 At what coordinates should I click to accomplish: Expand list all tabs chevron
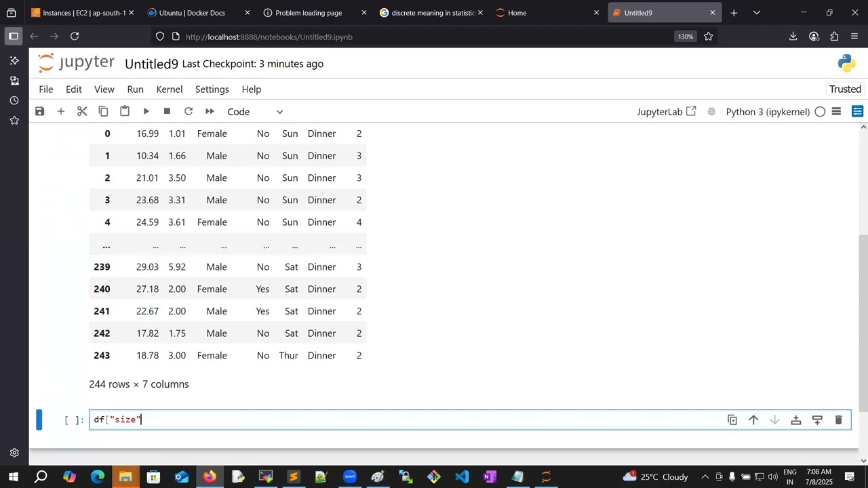(757, 13)
